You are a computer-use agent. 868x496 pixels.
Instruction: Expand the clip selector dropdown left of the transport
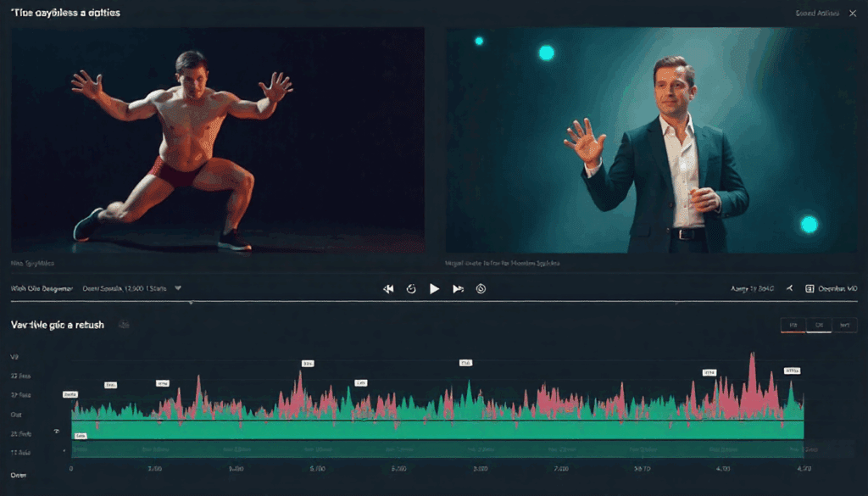click(x=178, y=288)
